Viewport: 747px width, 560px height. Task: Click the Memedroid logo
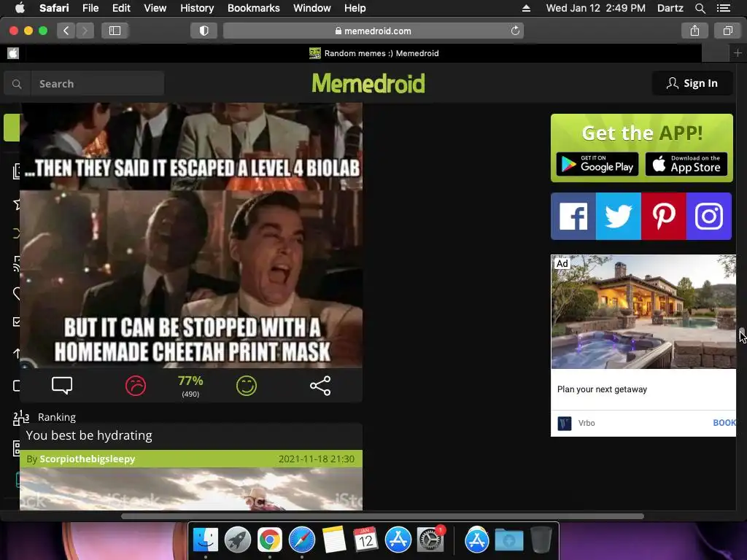(x=368, y=83)
